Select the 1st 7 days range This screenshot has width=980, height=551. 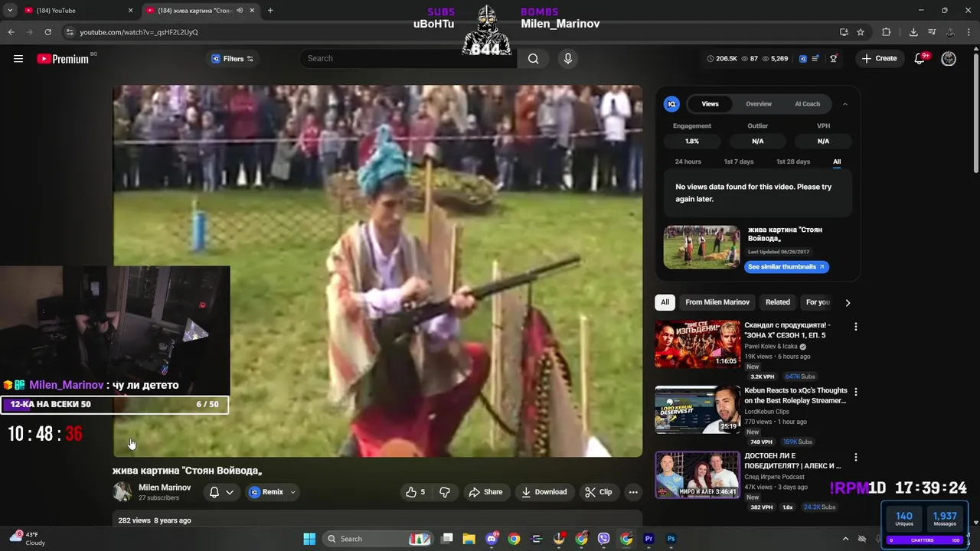click(739, 161)
